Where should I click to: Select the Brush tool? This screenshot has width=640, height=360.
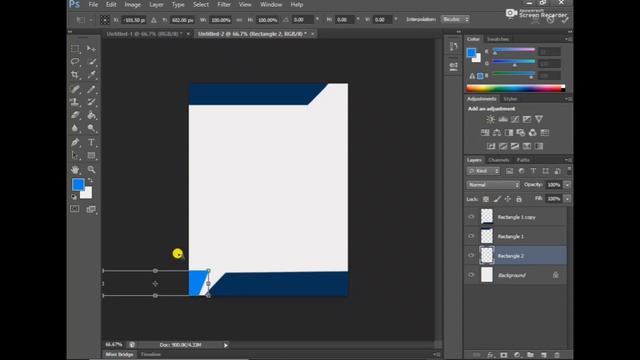(x=91, y=89)
